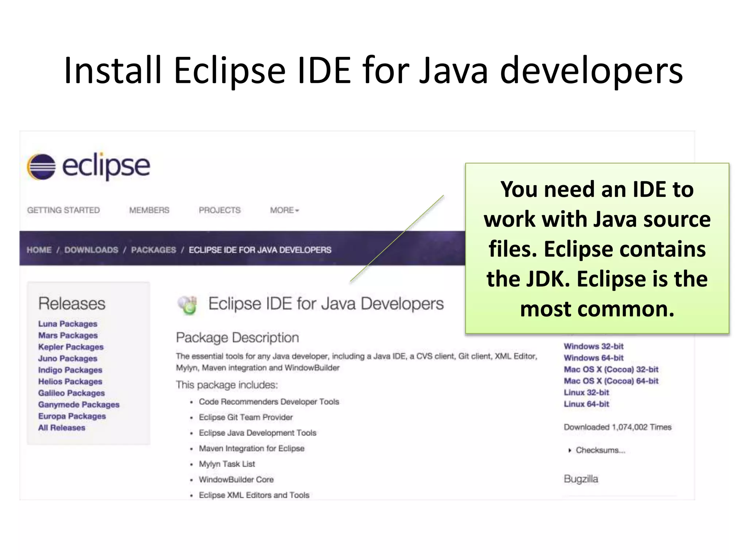Click 'This package includes:' subheading
This screenshot has width=747, height=560.
227,385
